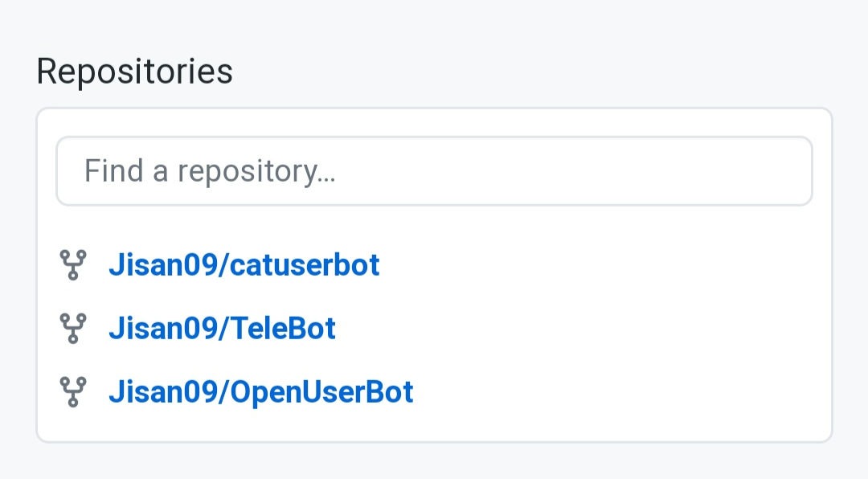Select the first repository in the list
Viewport: 868px width, 479px height.
tap(244, 264)
